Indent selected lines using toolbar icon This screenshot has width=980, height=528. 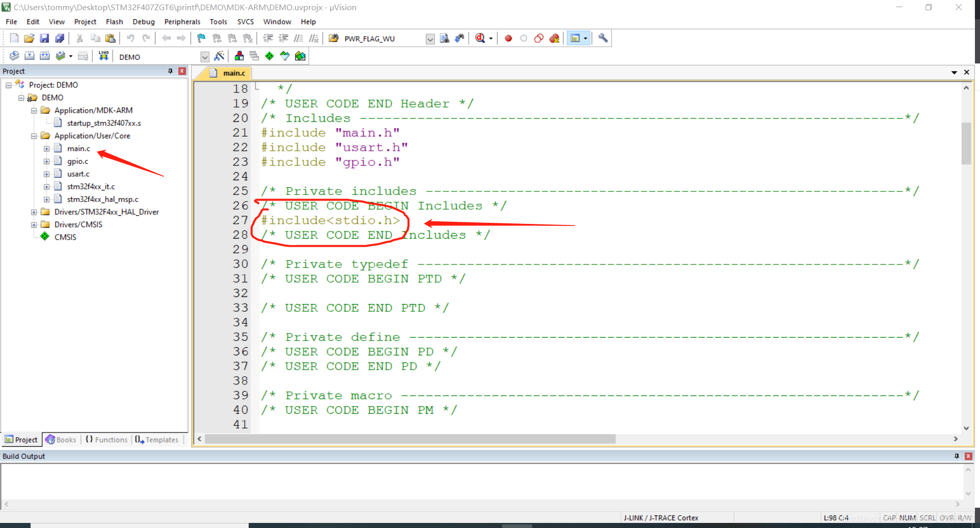coord(268,38)
